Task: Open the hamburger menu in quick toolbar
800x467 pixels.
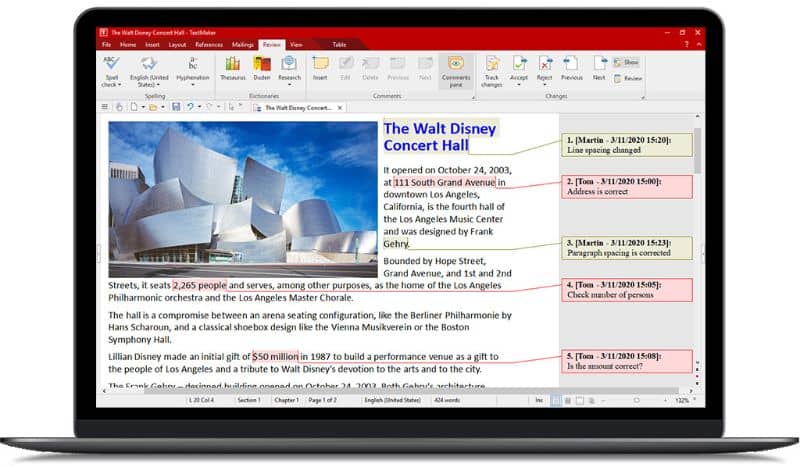Action: point(105,107)
